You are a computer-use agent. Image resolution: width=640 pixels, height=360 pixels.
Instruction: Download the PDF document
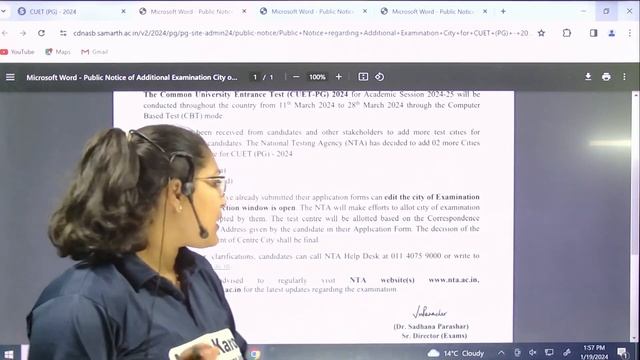[x=588, y=77]
